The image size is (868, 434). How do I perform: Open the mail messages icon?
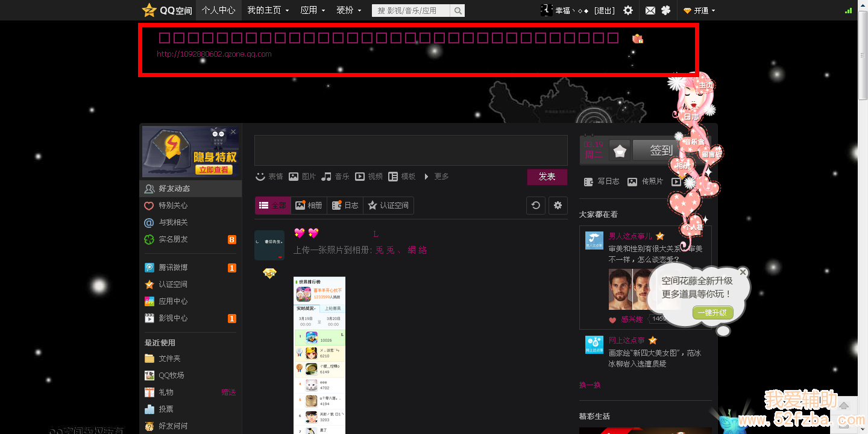650,10
